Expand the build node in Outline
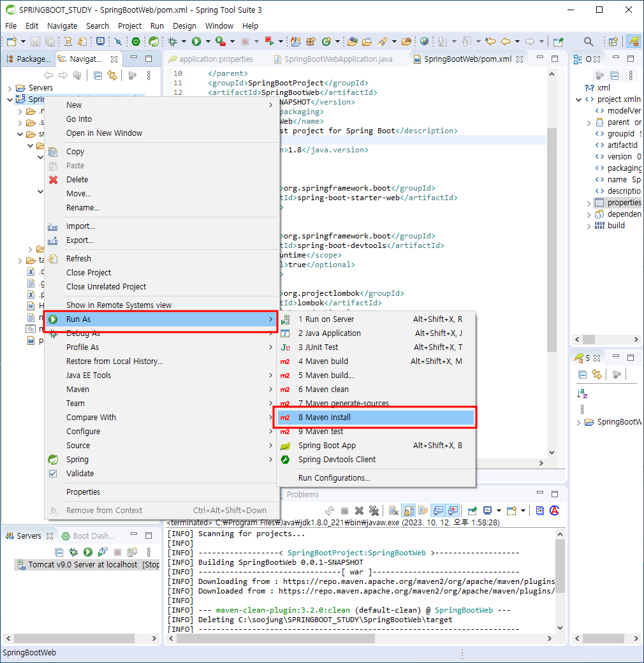Screen dimensions: 644x663 tap(589, 226)
